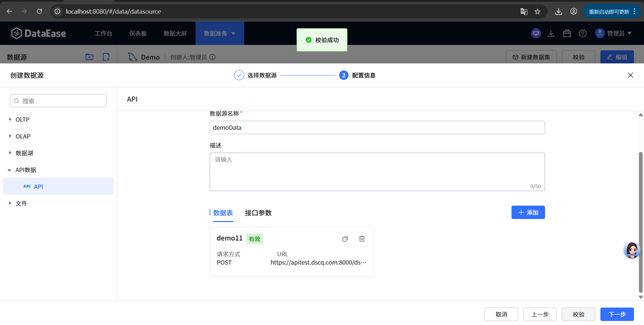The width and height of the screenshot is (644, 325).
Task: Click the floating assistant avatar icon
Action: [632, 250]
